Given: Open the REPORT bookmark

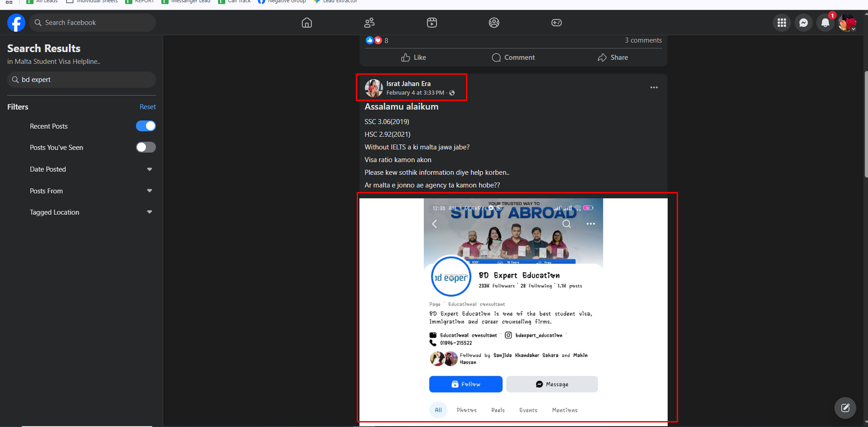Looking at the screenshot, I should (140, 2).
